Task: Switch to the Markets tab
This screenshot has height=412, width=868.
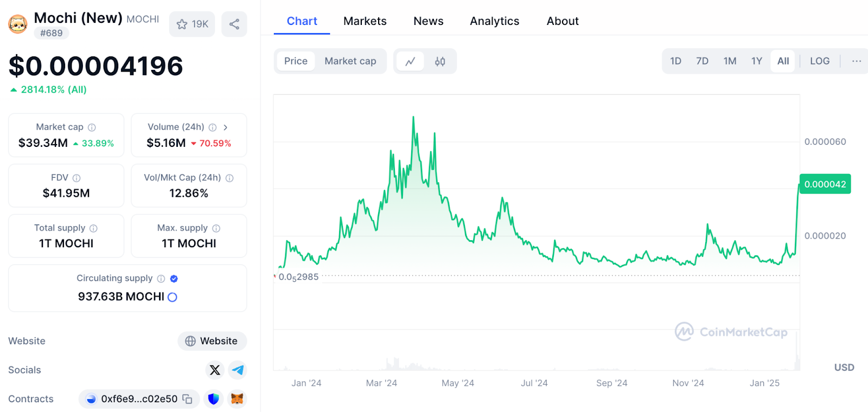Action: click(x=365, y=21)
